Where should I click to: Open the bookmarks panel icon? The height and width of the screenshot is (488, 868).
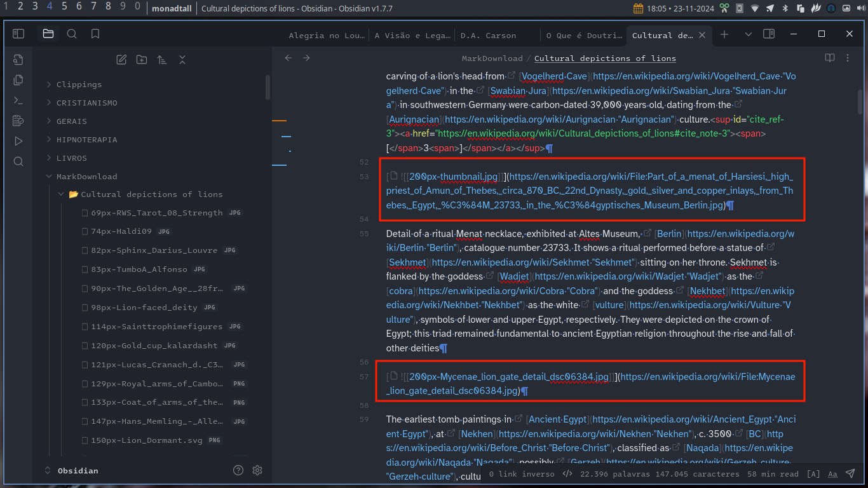click(95, 34)
